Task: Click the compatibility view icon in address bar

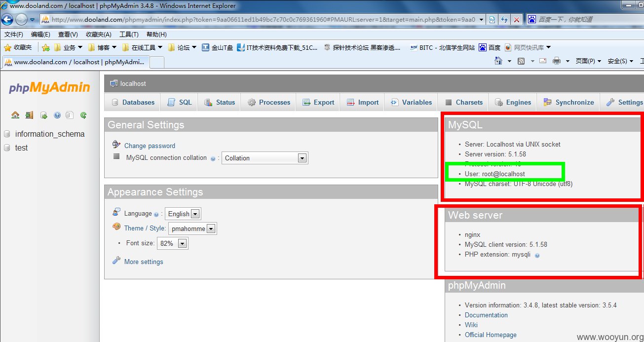Action: coord(492,20)
